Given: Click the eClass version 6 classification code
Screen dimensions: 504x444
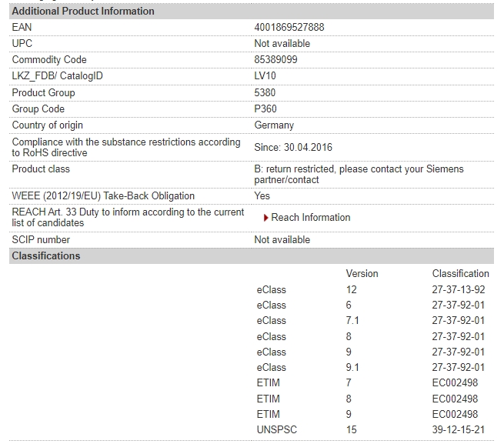Looking at the screenshot, I should click(459, 305).
